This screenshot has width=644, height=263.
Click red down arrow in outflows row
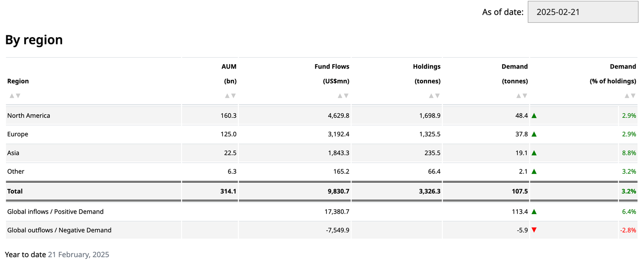click(x=534, y=230)
